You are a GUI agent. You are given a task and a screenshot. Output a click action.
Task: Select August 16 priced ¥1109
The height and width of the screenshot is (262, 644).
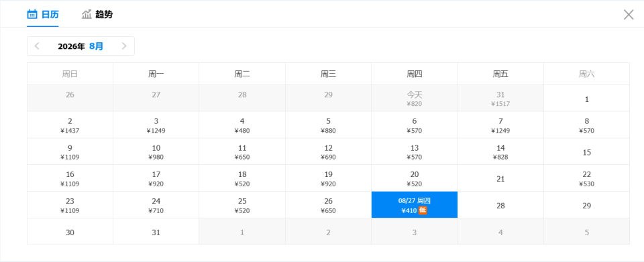(70, 178)
